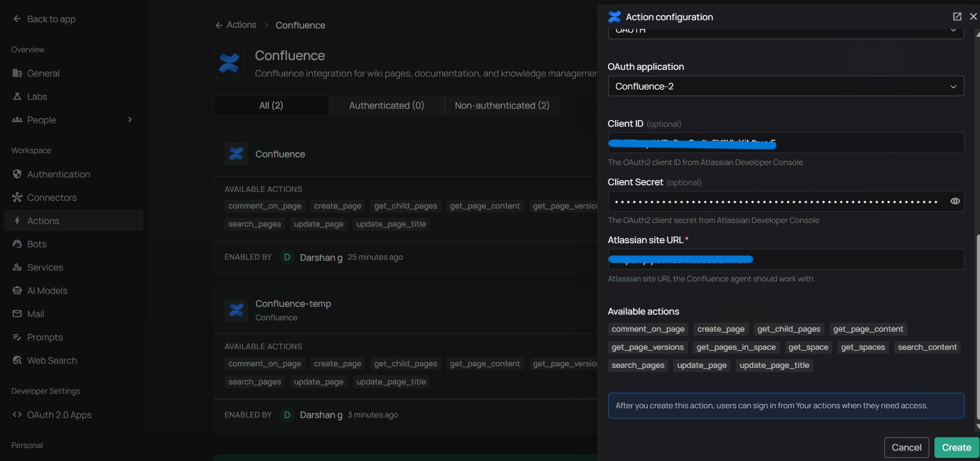Click the '25 minutes ago' timestamp
980x461 pixels.
[375, 257]
